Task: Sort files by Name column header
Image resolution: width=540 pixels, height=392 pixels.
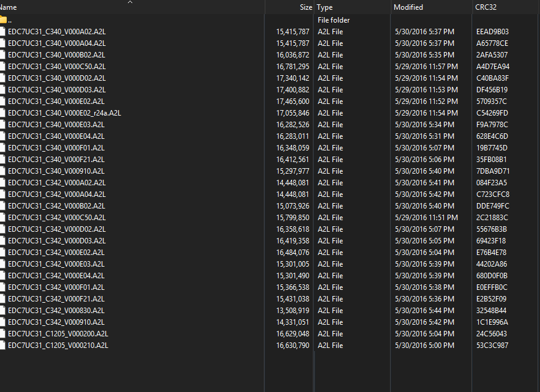Action: click(9, 7)
